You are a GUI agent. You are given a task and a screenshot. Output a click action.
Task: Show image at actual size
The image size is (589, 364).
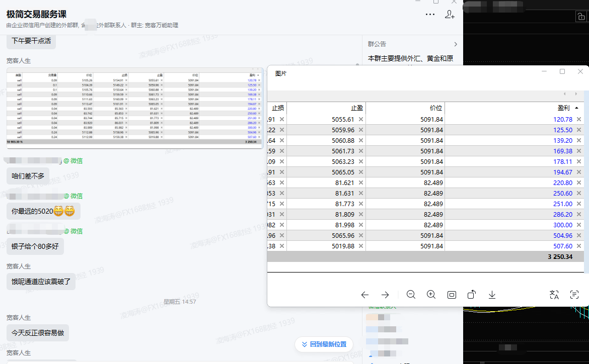(452, 295)
